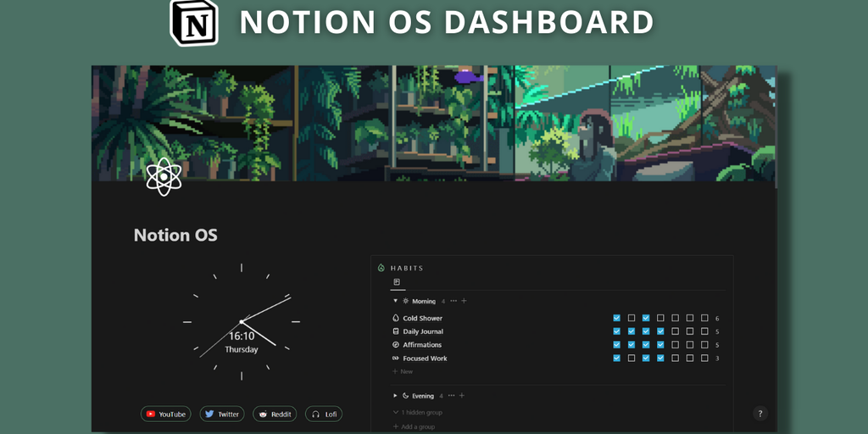Click the Evening group label
Viewport: 868px width, 434px height.
click(x=423, y=396)
